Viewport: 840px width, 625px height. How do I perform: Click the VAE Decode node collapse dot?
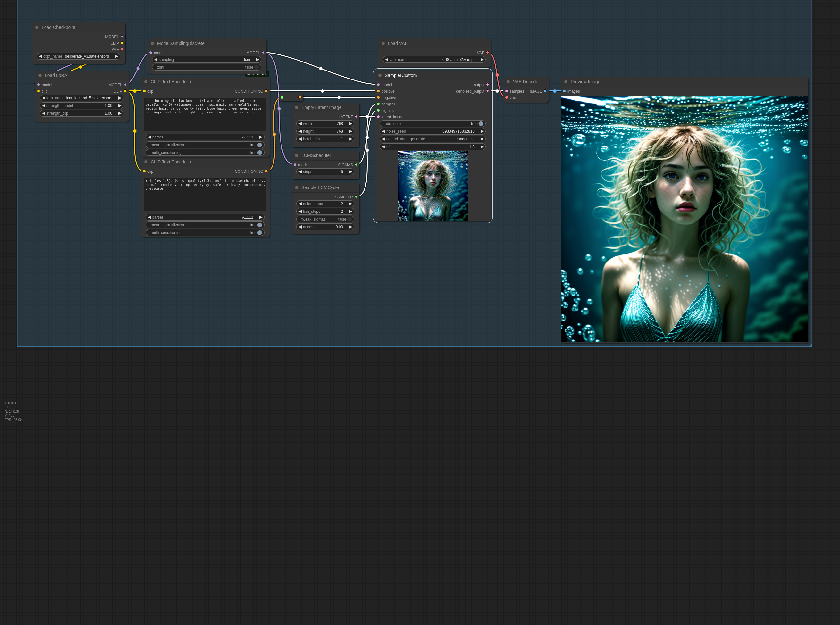click(508, 82)
